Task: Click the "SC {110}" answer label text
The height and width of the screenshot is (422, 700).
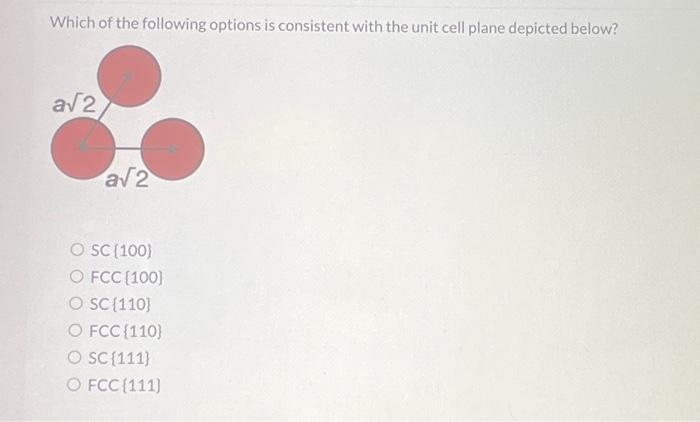Action: (120, 305)
